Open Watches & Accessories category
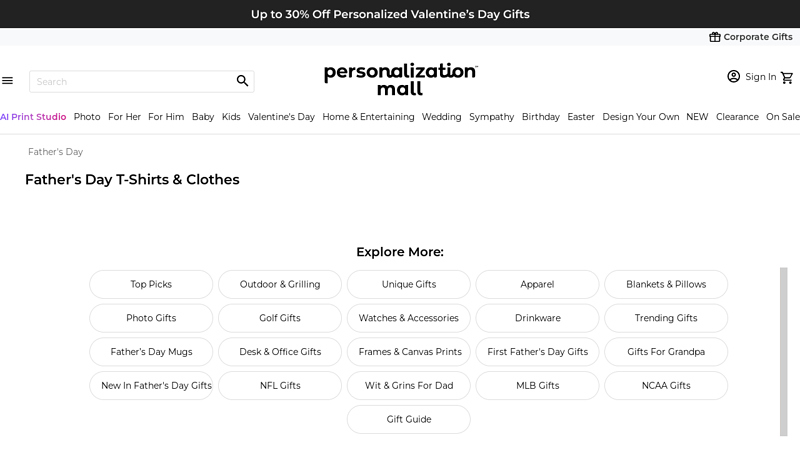 pos(408,318)
